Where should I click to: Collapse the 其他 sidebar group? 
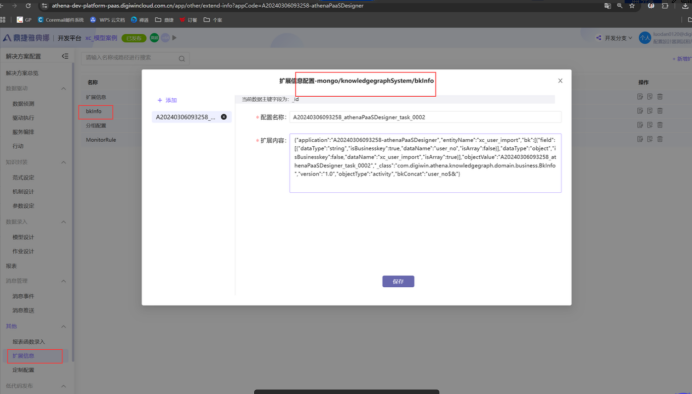pyautogui.click(x=64, y=326)
